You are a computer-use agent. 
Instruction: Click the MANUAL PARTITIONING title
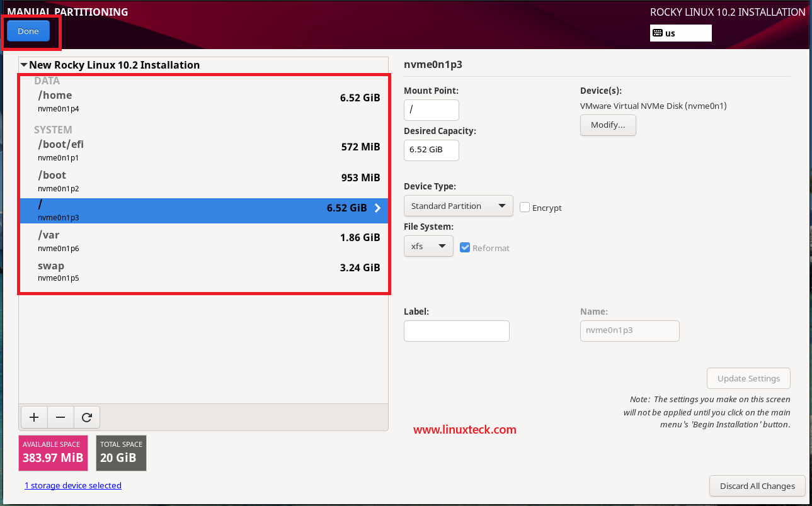(x=67, y=12)
